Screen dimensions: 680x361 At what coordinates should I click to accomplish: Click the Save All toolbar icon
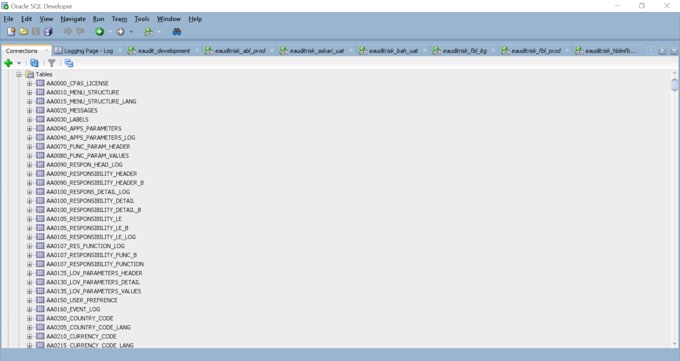pos(48,32)
